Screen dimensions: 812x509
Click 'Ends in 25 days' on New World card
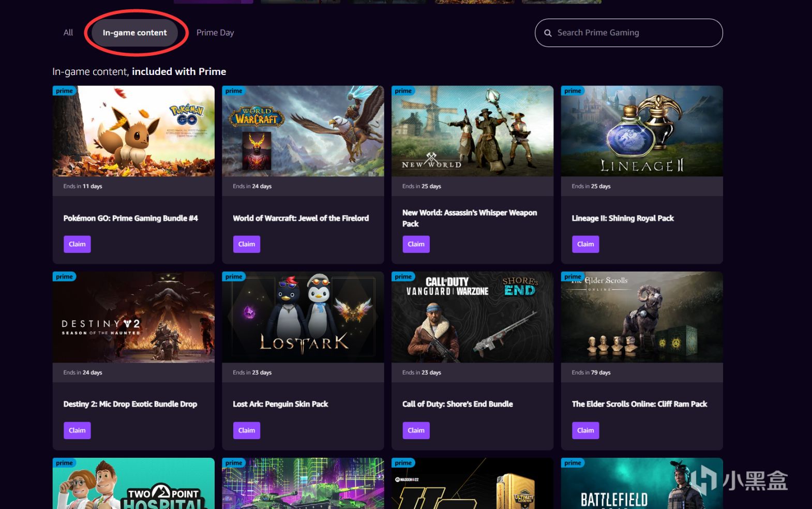coord(422,186)
